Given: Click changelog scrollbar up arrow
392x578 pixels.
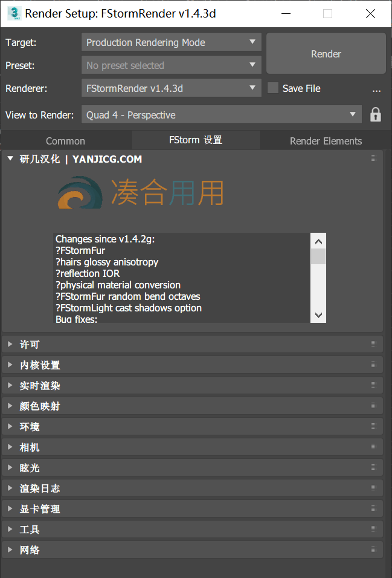Looking at the screenshot, I should click(x=319, y=241).
